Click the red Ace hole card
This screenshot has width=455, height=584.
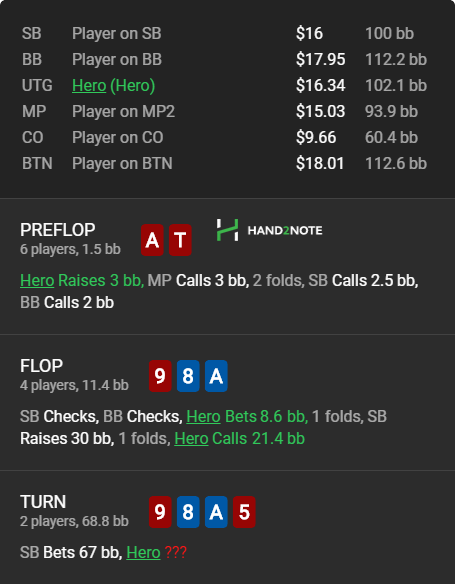152,240
